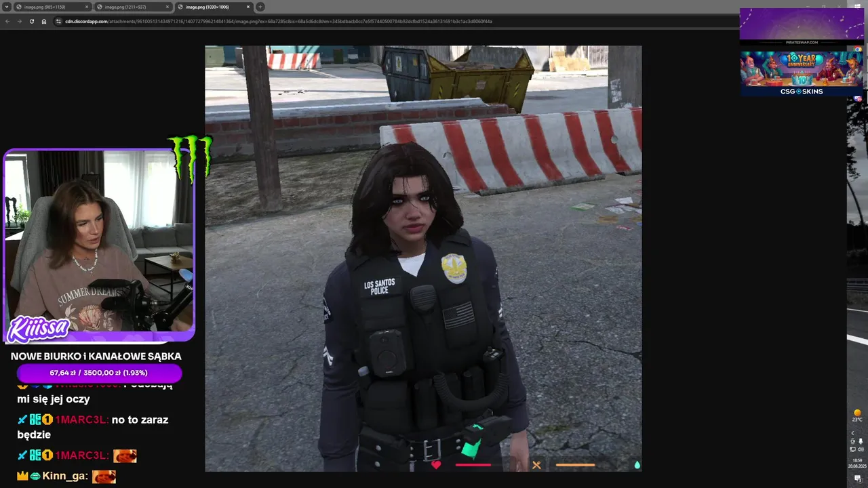Screen dimensions: 868x488
Task: Go forward in browser history
Action: coord(19,21)
